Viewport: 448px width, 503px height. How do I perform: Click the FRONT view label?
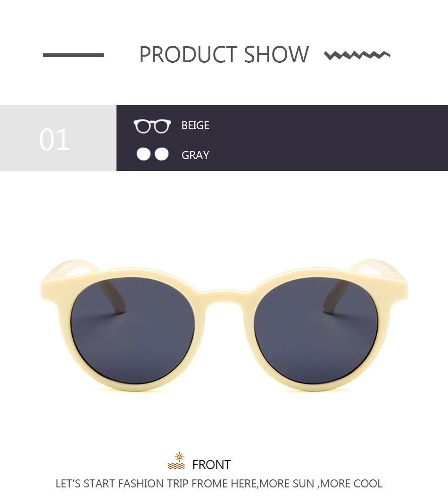point(211,464)
